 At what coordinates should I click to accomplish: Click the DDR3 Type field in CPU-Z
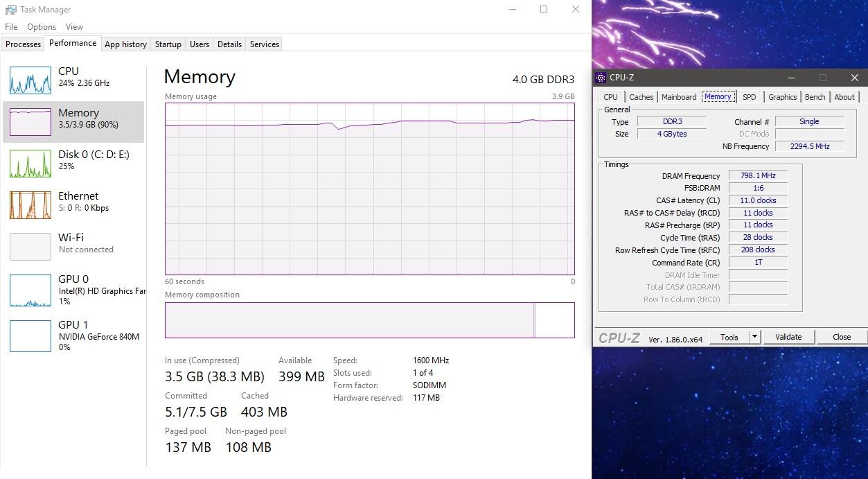pyautogui.click(x=672, y=121)
